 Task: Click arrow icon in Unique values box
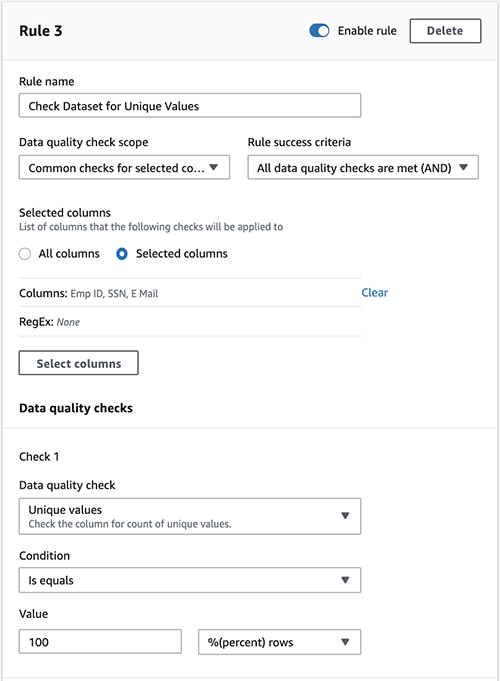(x=345, y=516)
